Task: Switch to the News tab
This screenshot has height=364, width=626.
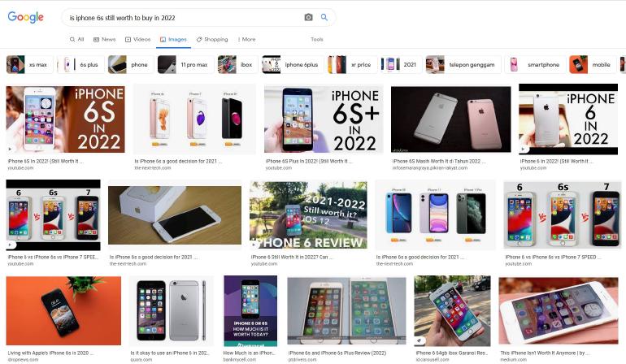Action: 104,39
